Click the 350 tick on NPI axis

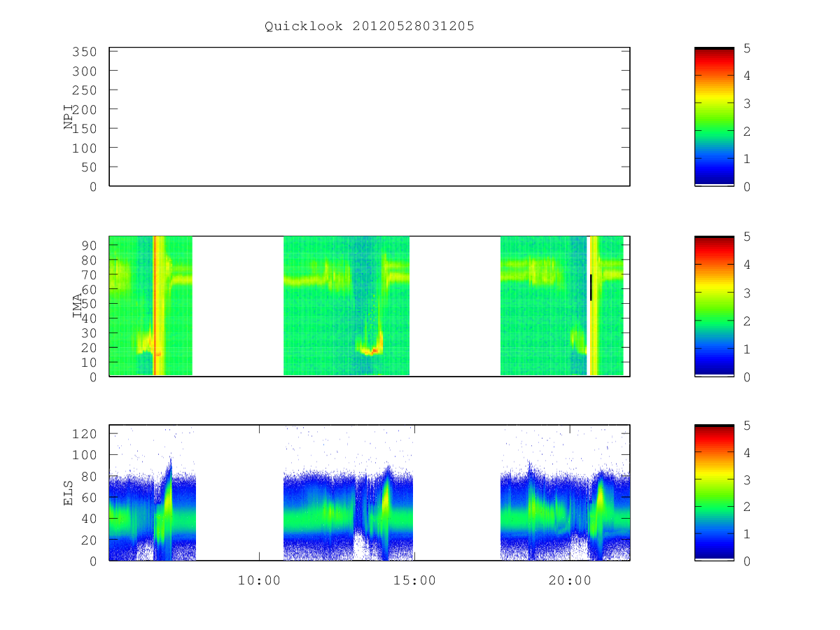[x=83, y=52]
